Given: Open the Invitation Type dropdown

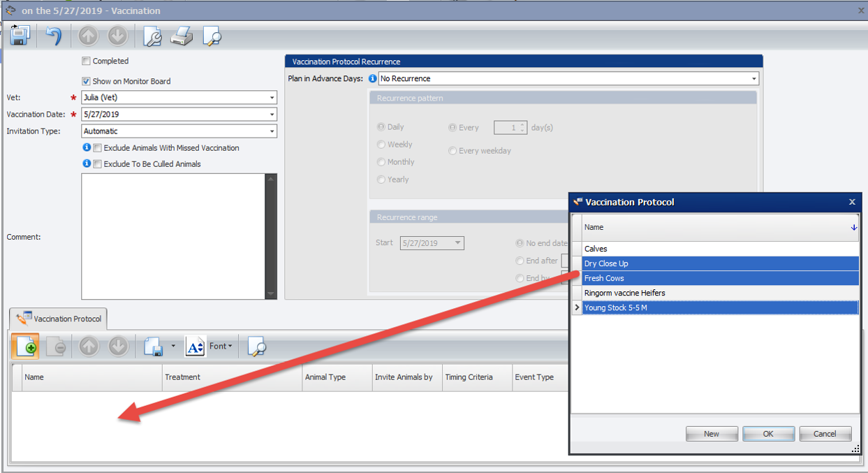Looking at the screenshot, I should click(272, 131).
